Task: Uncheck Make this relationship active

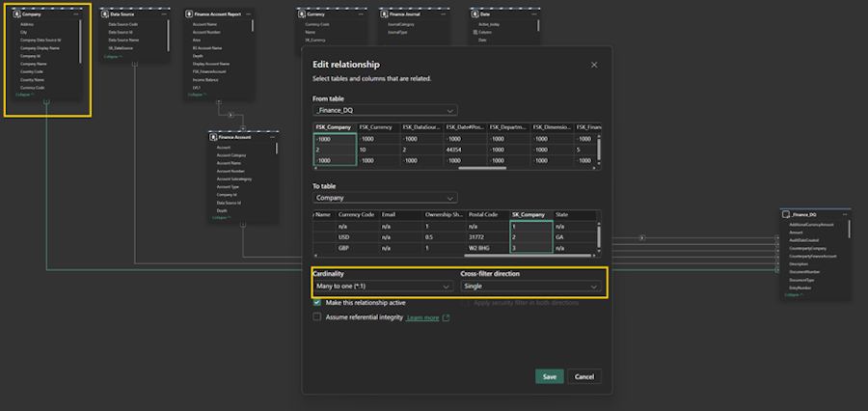Action: pos(317,303)
